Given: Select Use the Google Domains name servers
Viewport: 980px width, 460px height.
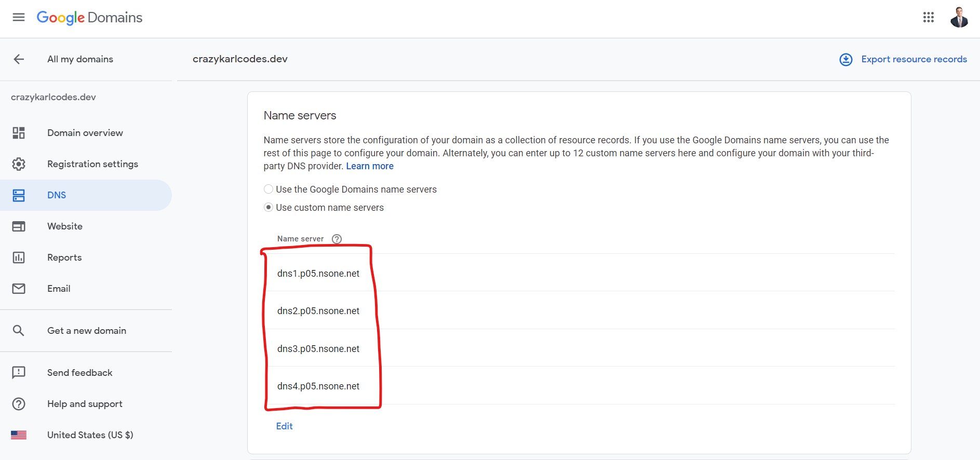Looking at the screenshot, I should coord(269,190).
